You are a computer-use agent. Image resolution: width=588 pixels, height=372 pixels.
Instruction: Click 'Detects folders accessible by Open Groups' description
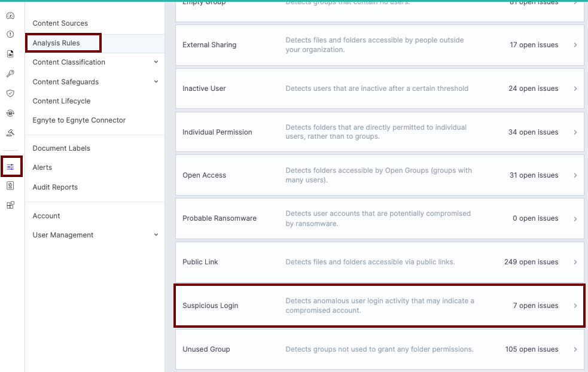pyautogui.click(x=379, y=175)
